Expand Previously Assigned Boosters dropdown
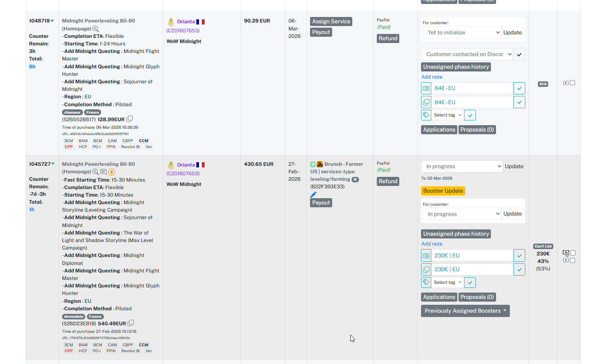Screen dimensions: 609x364 (465, 311)
